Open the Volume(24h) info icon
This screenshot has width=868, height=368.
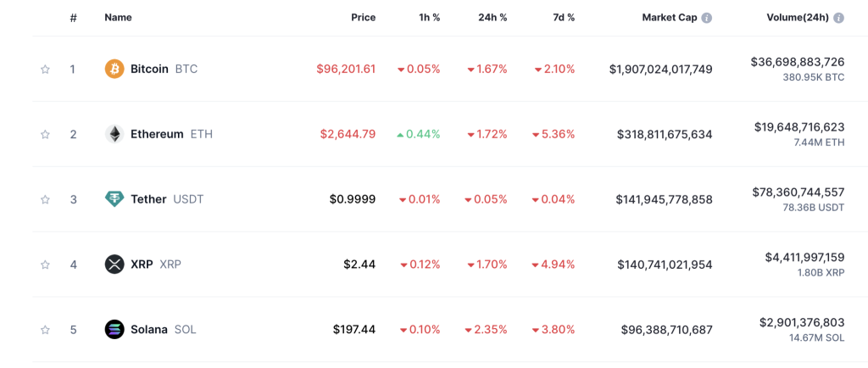tap(839, 18)
